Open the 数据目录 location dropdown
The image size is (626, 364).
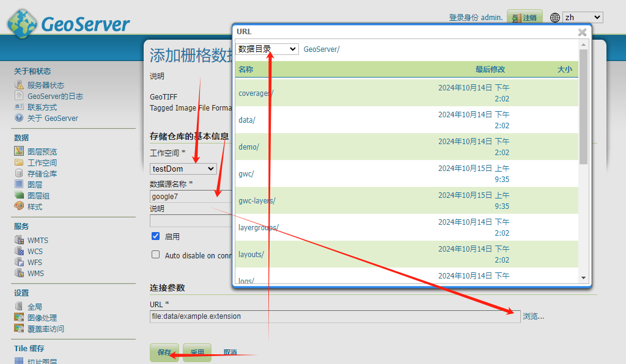coord(267,49)
